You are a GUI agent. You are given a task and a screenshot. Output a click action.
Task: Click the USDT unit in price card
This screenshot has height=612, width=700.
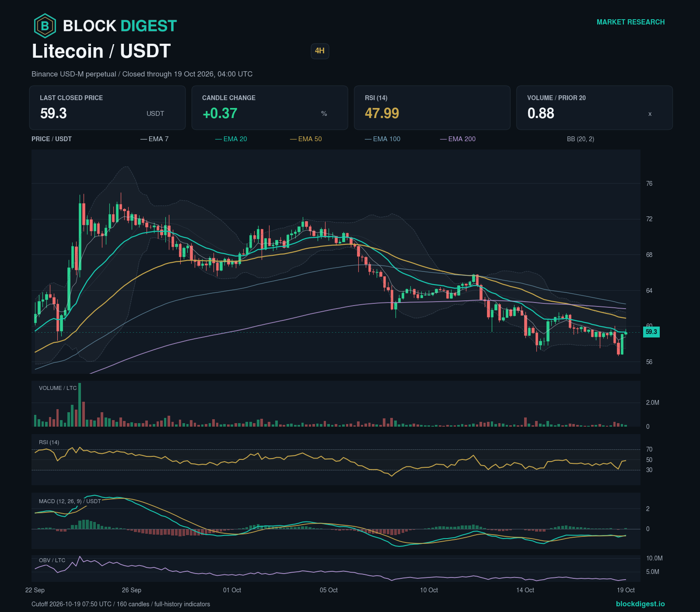pyautogui.click(x=155, y=114)
